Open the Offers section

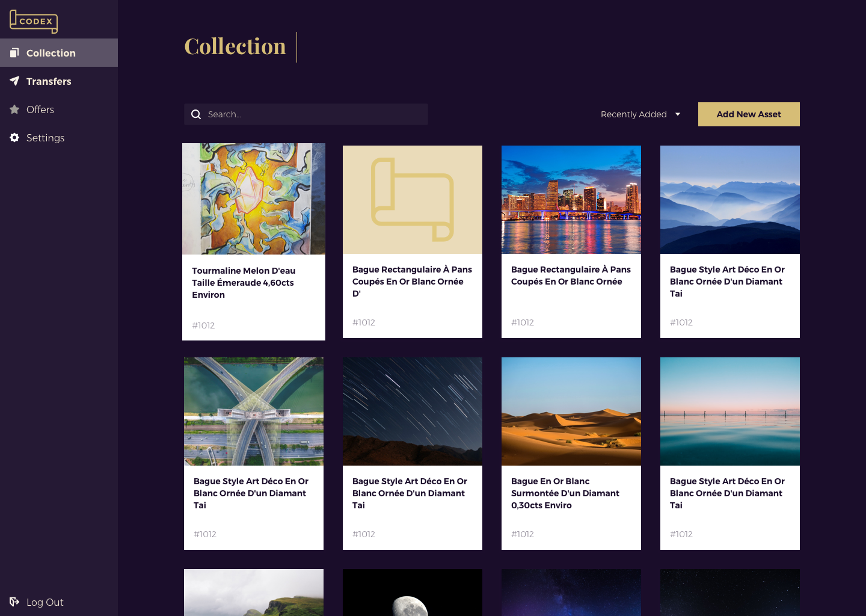59,109
